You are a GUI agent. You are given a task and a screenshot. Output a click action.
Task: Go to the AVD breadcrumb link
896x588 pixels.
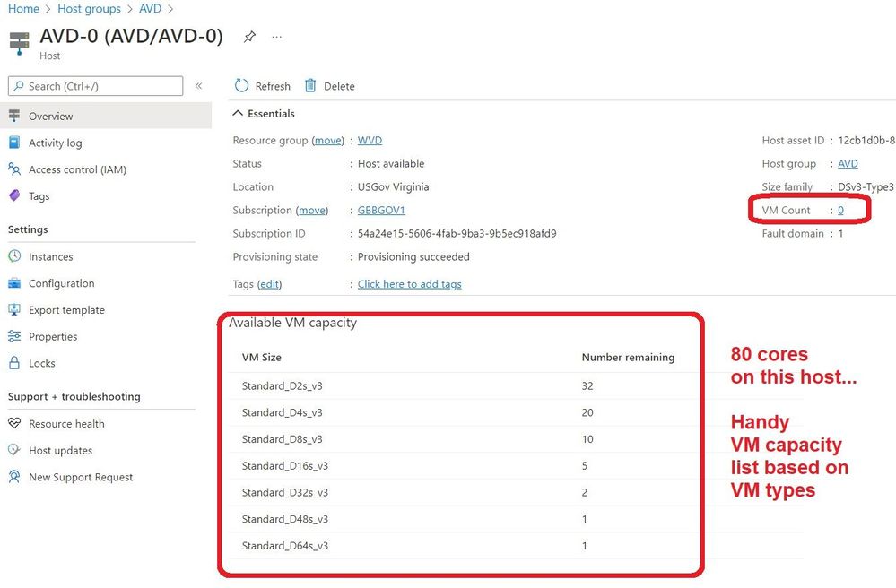click(x=151, y=9)
